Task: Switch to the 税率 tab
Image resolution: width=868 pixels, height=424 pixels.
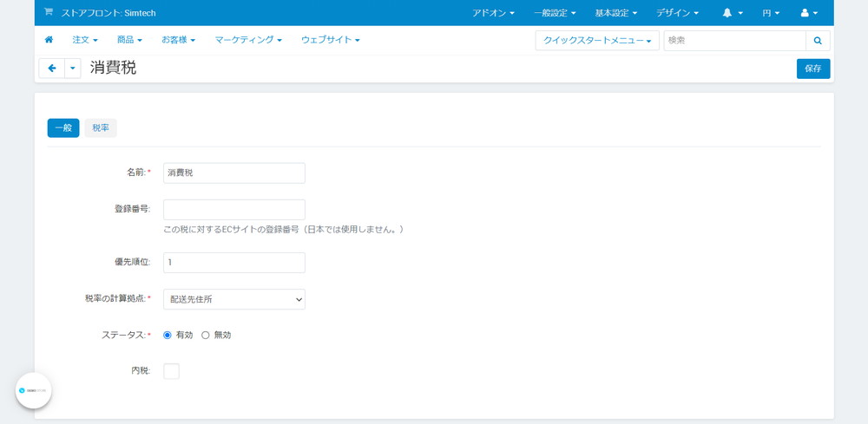Action: click(101, 127)
